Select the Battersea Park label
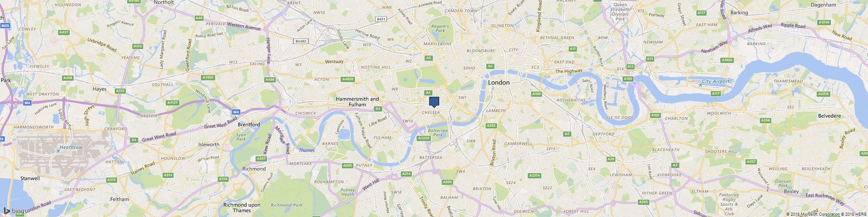The height and width of the screenshot is (217, 868). tap(437, 133)
